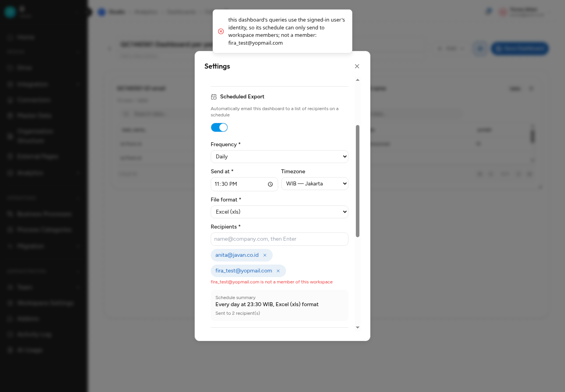565x392 pixels.
Task: Click the Settings dialog scroll down arrow
Action: 357,327
